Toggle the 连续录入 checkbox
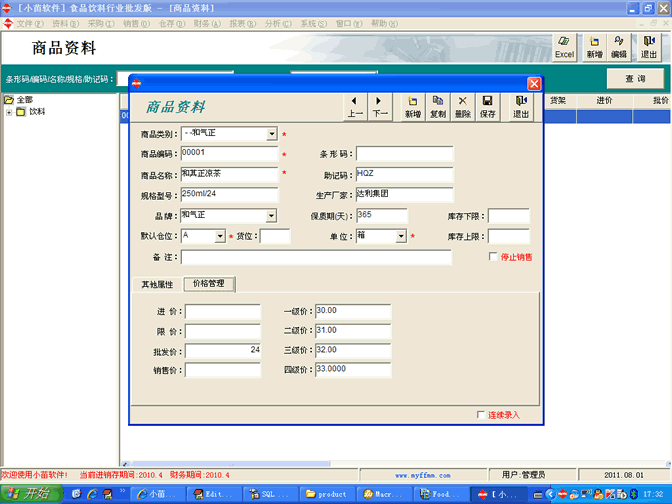Viewport: 672px width, 504px height. click(480, 415)
